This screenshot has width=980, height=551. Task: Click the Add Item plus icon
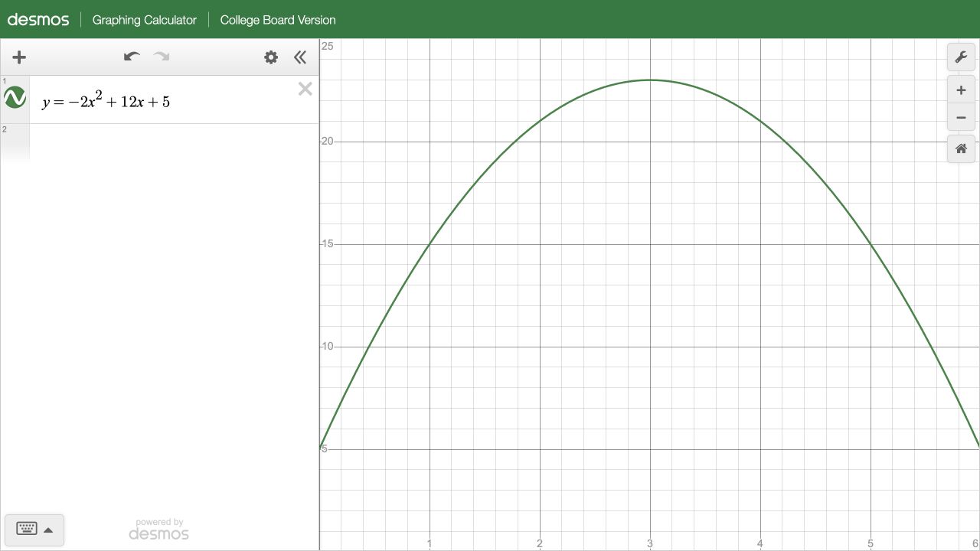19,57
